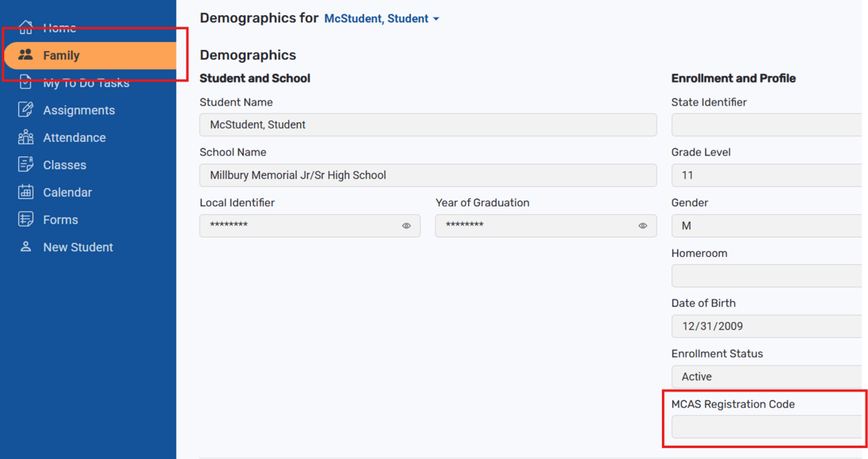Click the Attendance group icon
Viewport: 868px width, 459px height.
[x=26, y=138]
